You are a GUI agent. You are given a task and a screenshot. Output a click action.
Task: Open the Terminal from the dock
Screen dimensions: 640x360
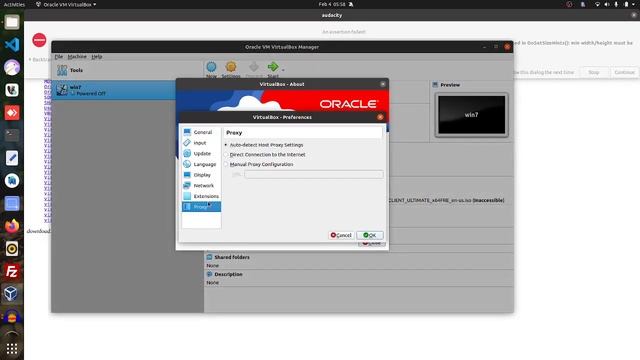coord(12,135)
